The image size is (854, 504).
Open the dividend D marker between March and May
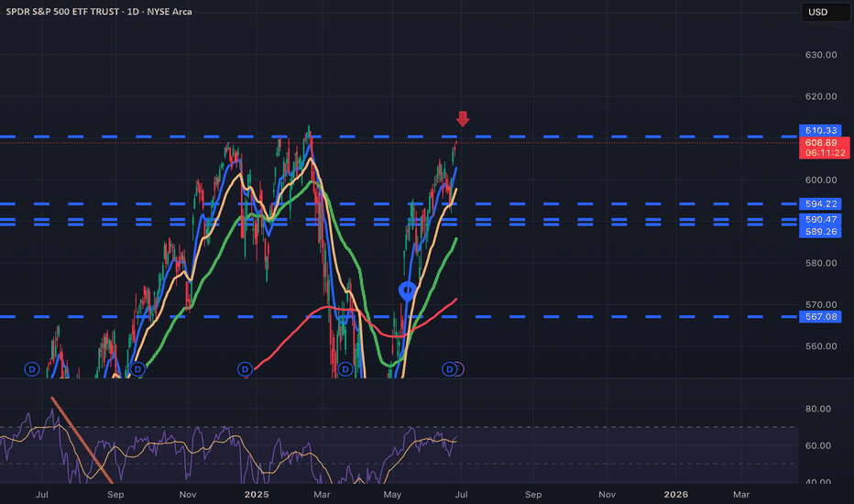[345, 369]
